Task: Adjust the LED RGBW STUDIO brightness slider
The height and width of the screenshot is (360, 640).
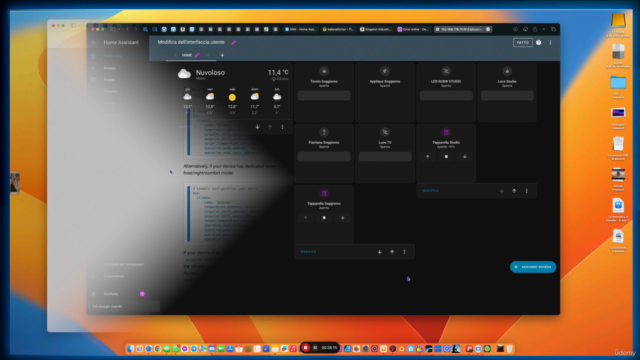Action: click(x=446, y=96)
